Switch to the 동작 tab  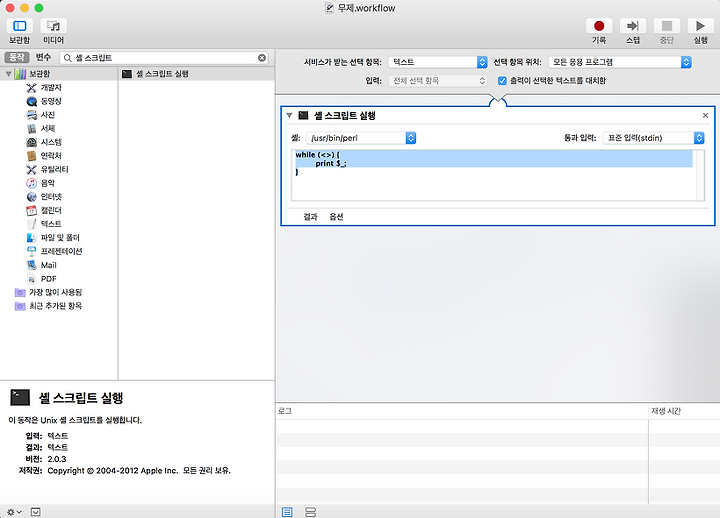point(17,57)
